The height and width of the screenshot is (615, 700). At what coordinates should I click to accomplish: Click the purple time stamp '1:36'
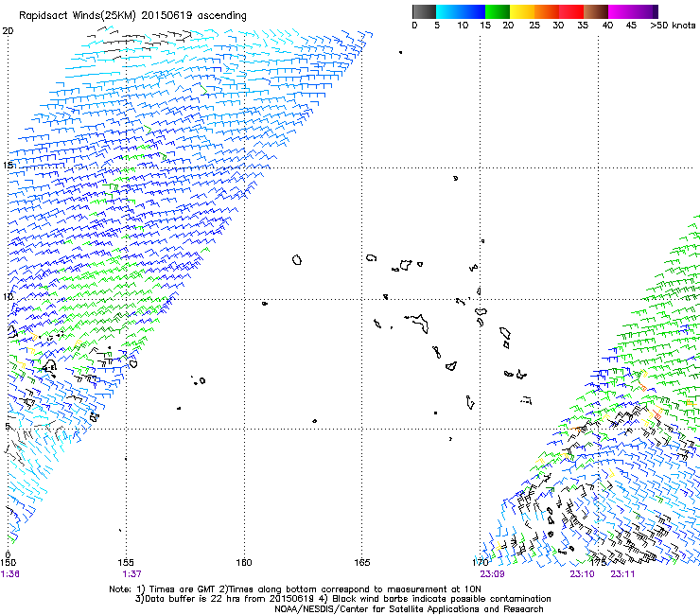[9, 574]
